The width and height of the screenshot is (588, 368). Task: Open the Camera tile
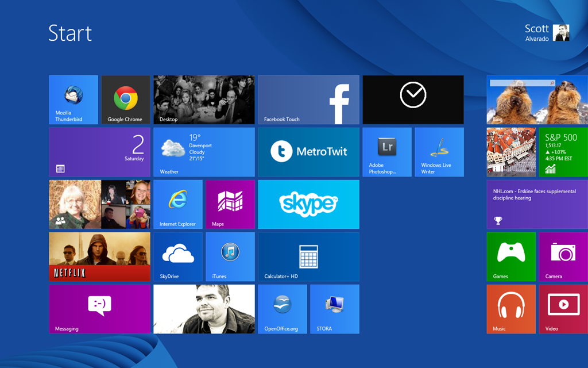(563, 257)
